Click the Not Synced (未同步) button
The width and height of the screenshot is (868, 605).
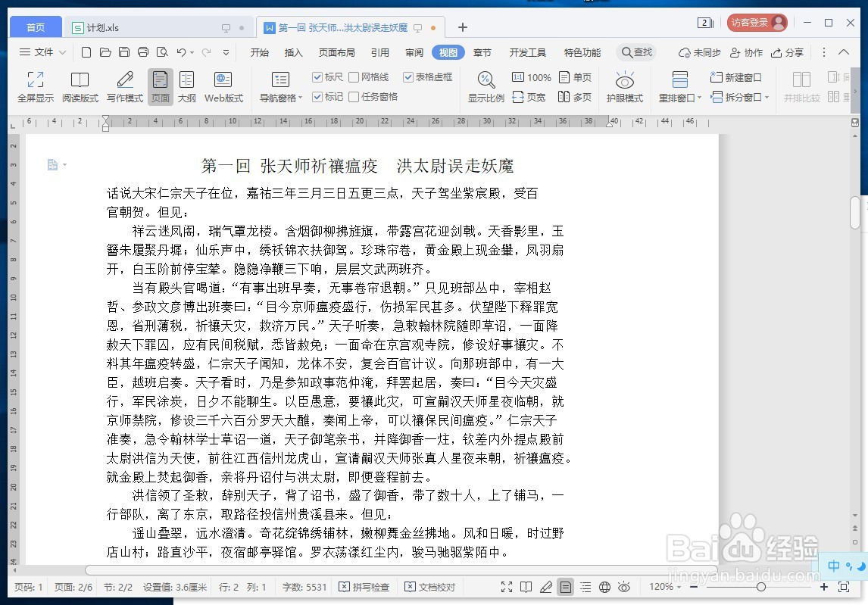point(700,52)
